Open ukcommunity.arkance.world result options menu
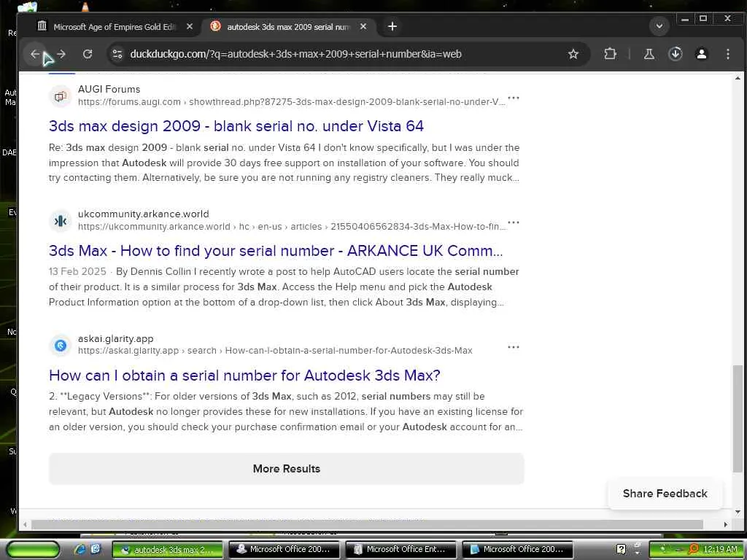This screenshot has width=747, height=560. [514, 222]
